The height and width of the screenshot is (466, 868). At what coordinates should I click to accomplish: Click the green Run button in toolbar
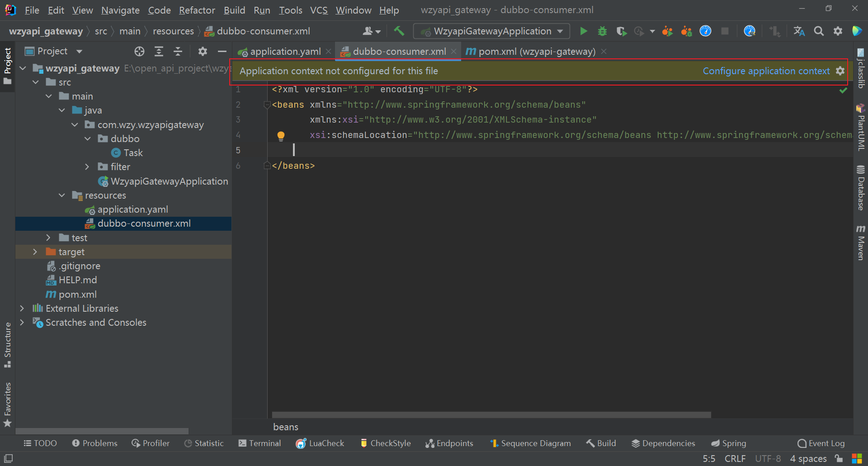tap(583, 31)
